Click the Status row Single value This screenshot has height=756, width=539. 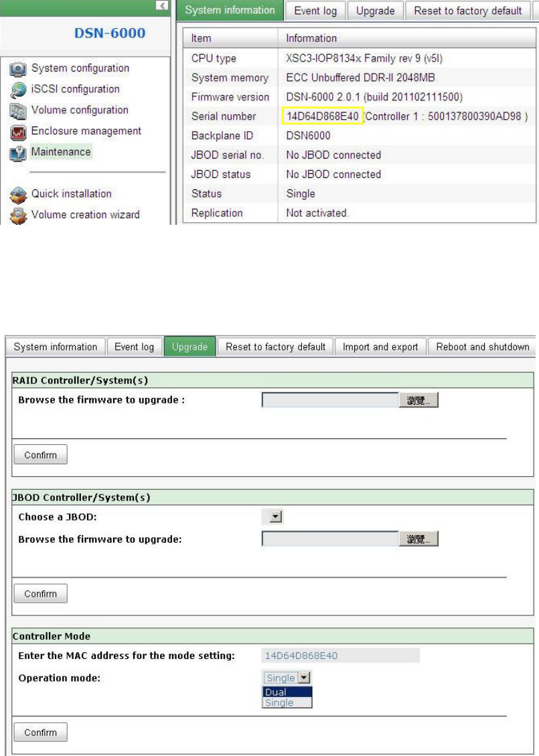pos(301,193)
